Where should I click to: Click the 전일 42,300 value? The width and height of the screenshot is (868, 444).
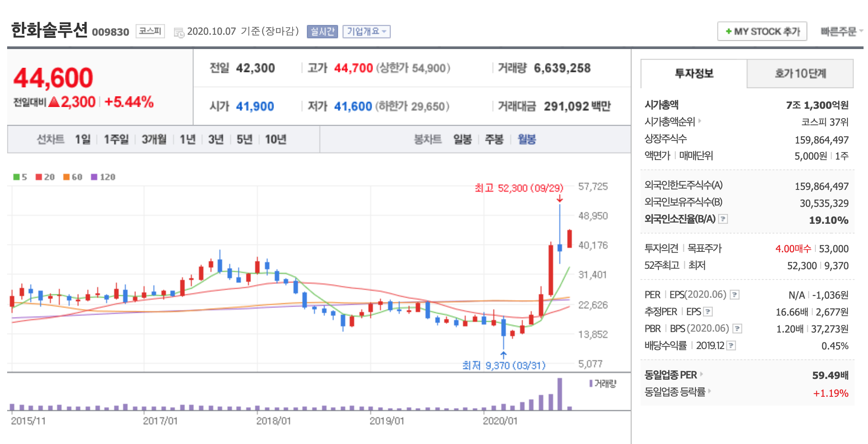point(255,68)
